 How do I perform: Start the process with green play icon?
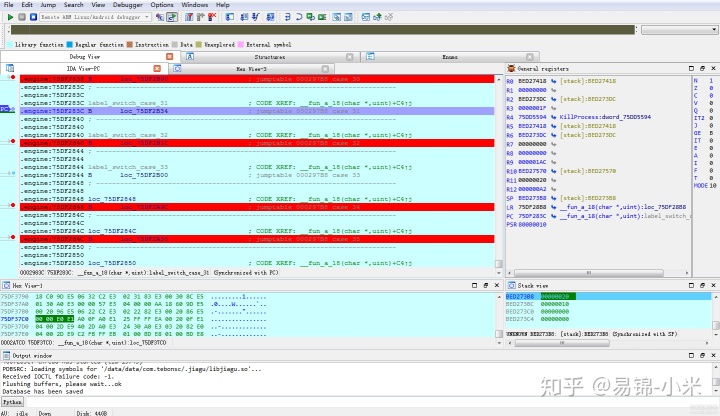[x=10, y=17]
